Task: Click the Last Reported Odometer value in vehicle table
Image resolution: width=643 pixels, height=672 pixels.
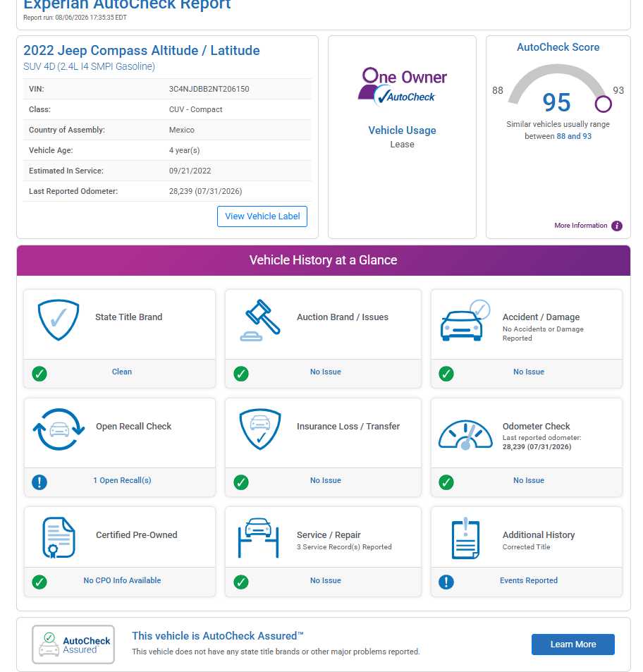Action: click(206, 191)
